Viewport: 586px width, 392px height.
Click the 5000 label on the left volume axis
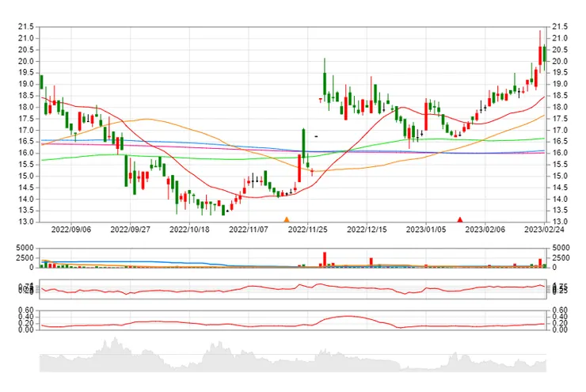point(25,248)
